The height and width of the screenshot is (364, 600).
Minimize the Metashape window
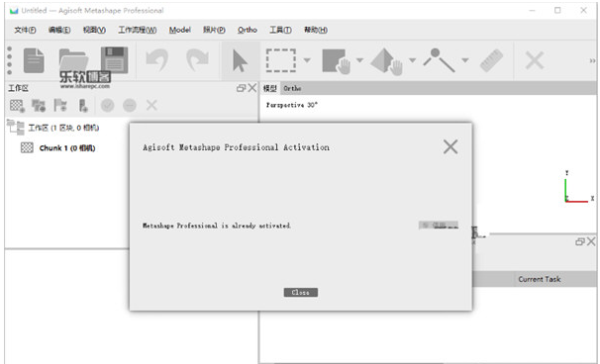pyautogui.click(x=533, y=11)
